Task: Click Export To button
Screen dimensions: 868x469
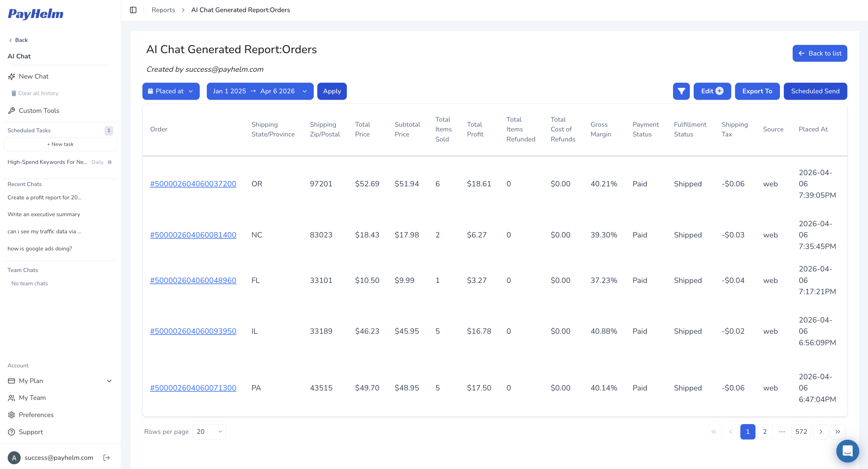Action: click(757, 91)
